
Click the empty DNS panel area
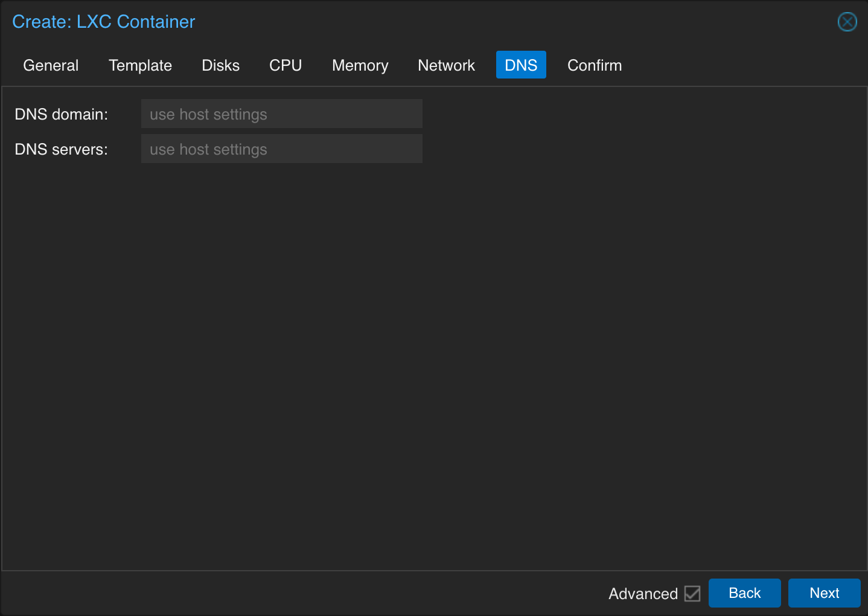435,362
